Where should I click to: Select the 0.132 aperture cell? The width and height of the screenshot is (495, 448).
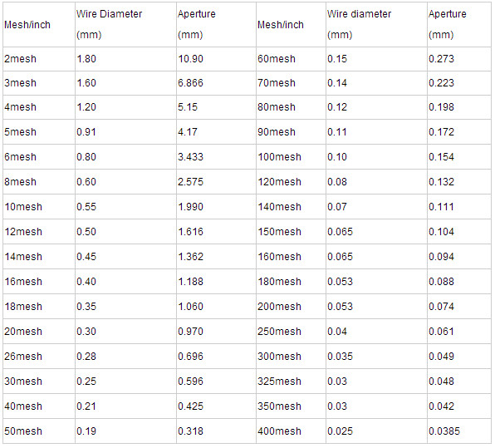441,182
